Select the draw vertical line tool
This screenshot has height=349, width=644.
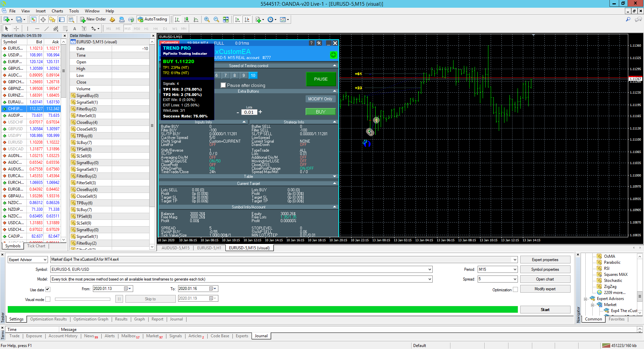pos(28,29)
